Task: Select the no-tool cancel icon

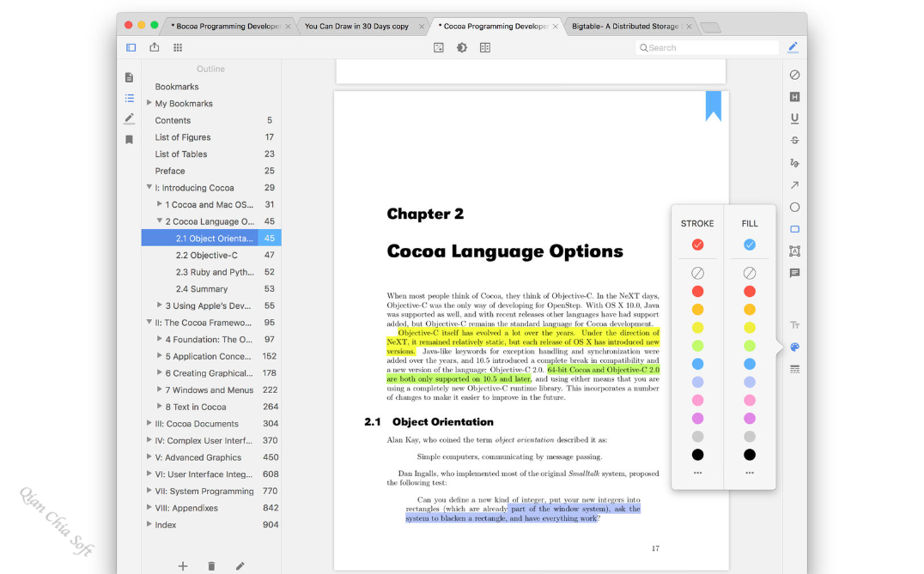Action: point(795,75)
